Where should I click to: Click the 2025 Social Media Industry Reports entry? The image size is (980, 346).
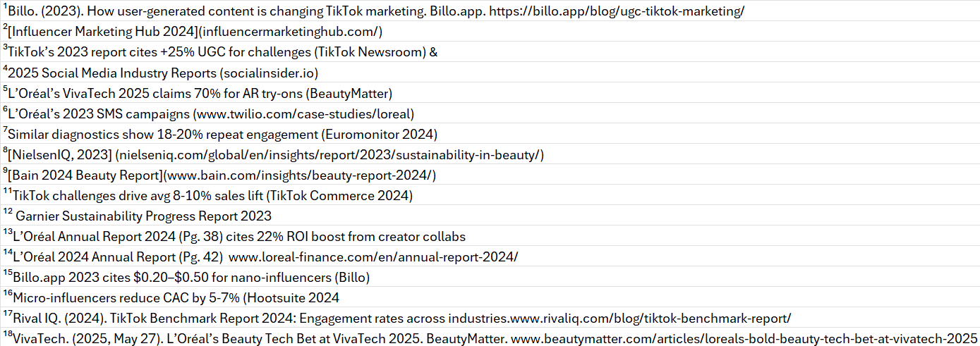click(163, 73)
